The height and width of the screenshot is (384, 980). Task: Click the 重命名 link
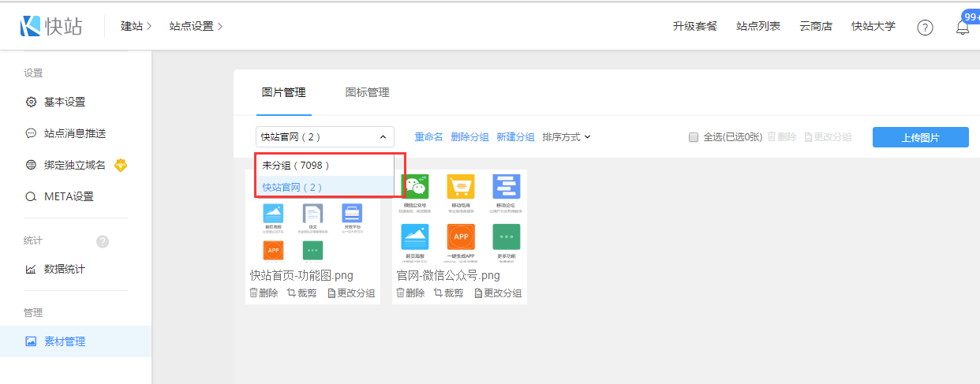pyautogui.click(x=428, y=137)
